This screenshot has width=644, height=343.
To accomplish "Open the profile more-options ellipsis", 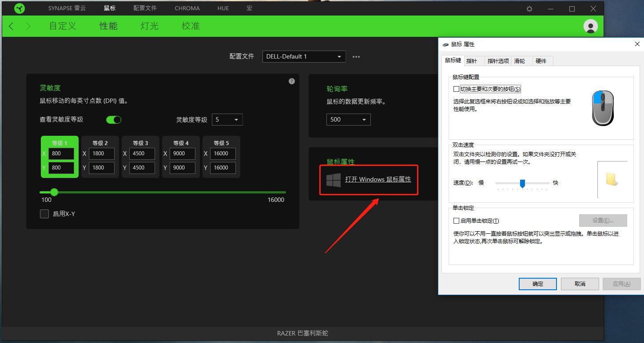I will [356, 56].
